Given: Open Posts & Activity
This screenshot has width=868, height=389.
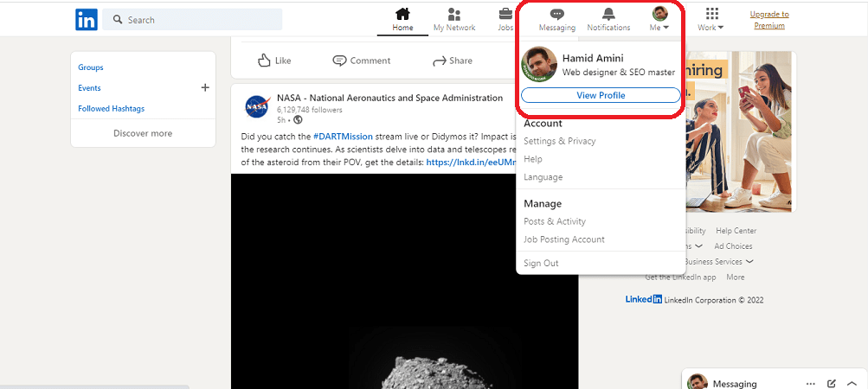Looking at the screenshot, I should 555,221.
